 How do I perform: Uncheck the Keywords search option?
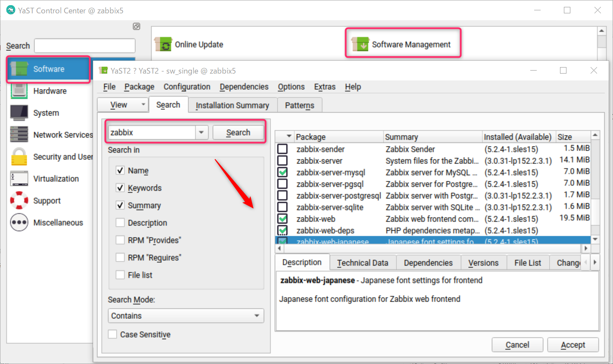(120, 188)
